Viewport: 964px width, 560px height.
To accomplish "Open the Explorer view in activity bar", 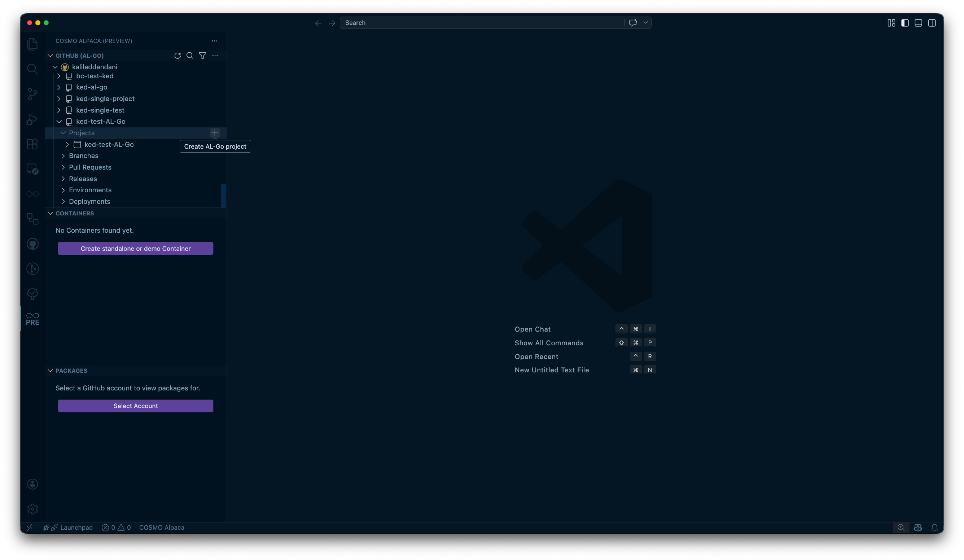I will click(32, 44).
